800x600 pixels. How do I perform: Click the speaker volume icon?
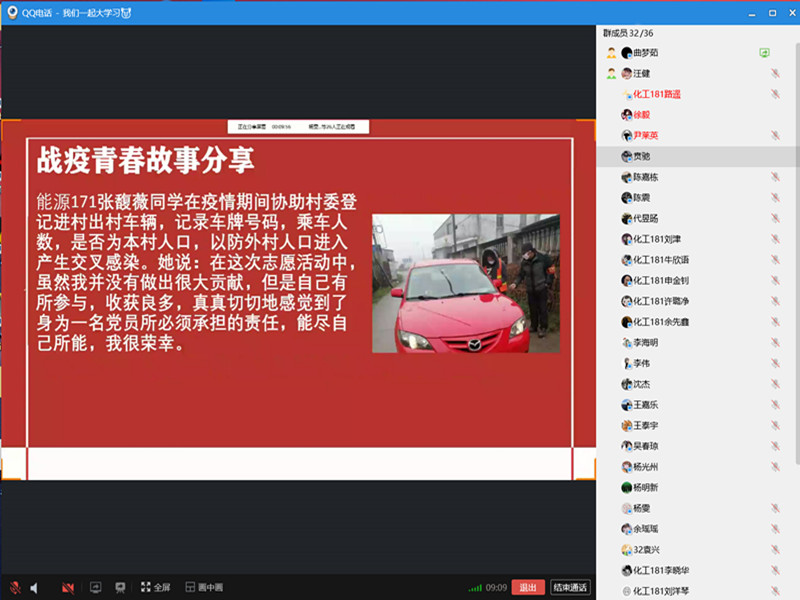(x=34, y=588)
